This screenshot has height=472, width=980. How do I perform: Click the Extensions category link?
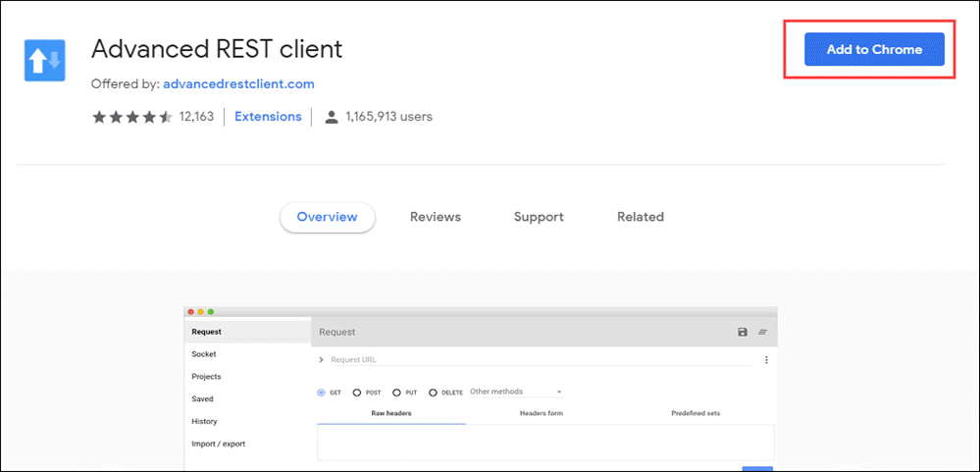pyautogui.click(x=268, y=117)
